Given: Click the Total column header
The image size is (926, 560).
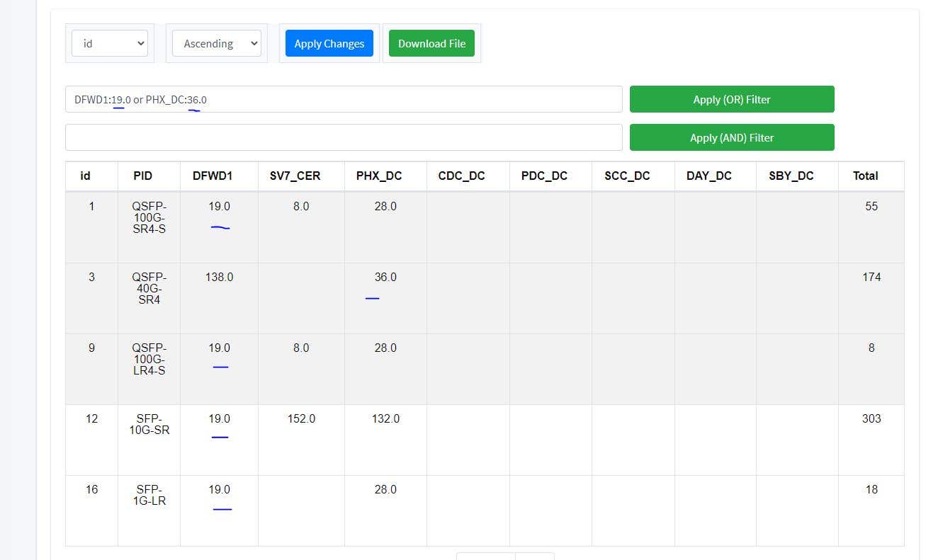Looking at the screenshot, I should coord(865,176).
